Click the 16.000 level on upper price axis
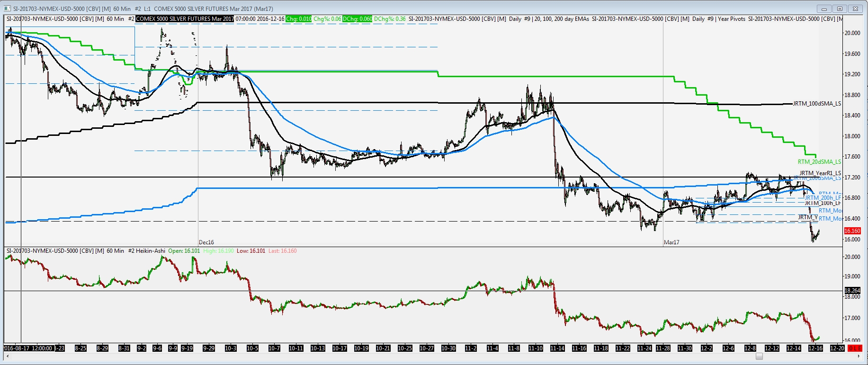Image resolution: width=868 pixels, height=365 pixels. point(852,240)
